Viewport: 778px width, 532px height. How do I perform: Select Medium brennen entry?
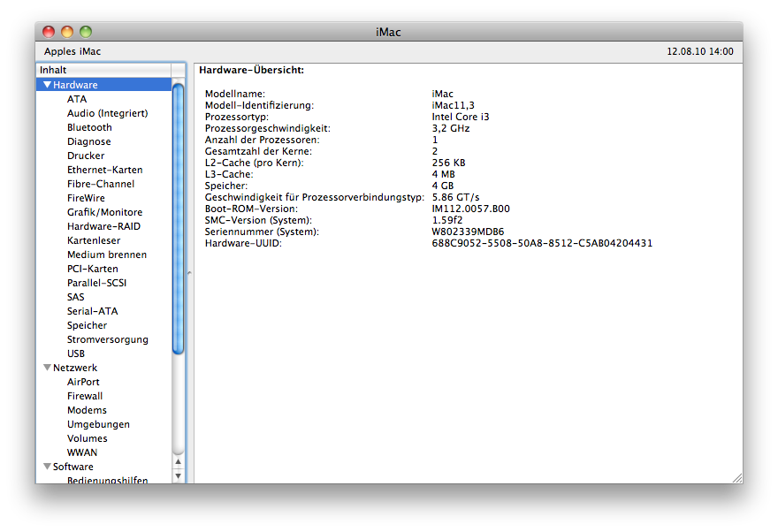point(107,255)
